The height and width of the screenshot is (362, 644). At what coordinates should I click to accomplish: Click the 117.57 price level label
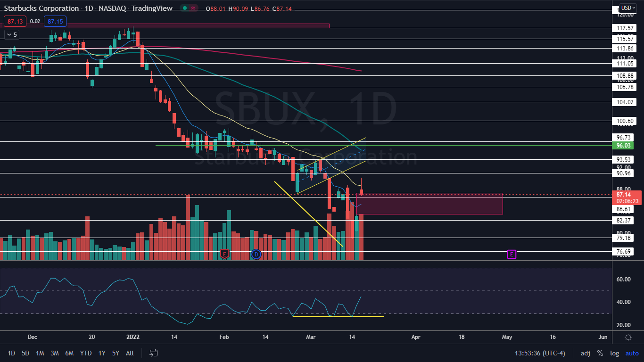tap(624, 28)
